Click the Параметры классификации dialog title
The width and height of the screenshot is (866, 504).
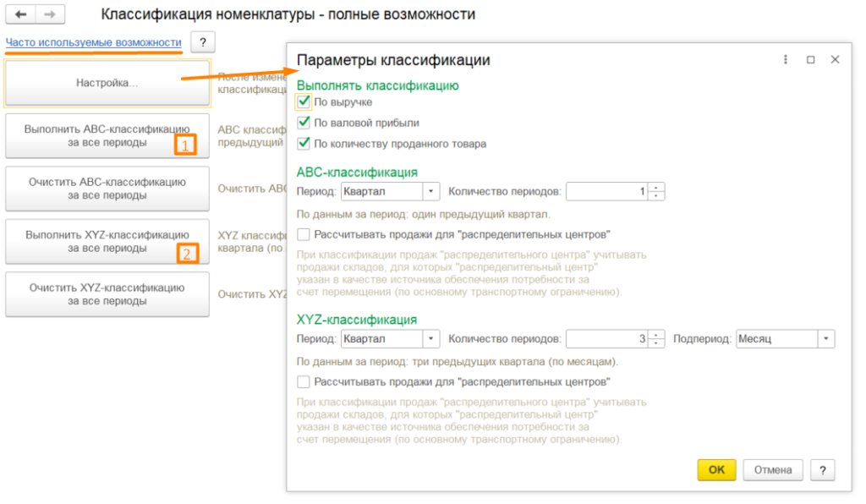coord(393,60)
